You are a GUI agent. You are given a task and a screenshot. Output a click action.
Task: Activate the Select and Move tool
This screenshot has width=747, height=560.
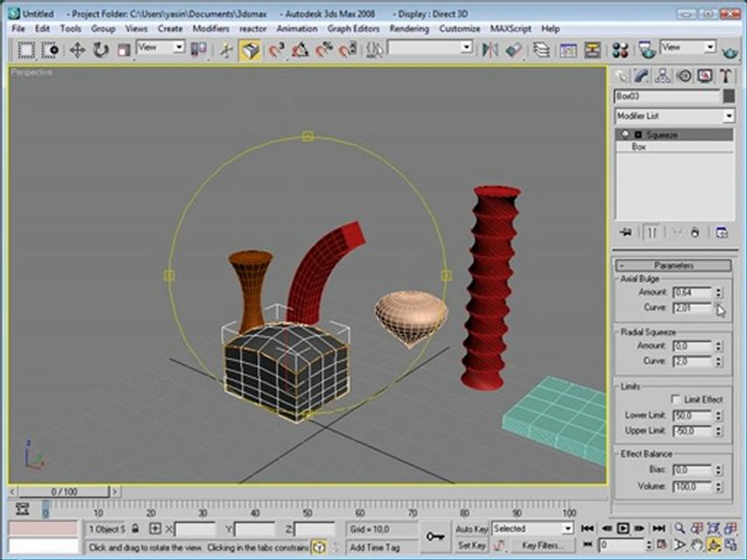click(x=77, y=50)
